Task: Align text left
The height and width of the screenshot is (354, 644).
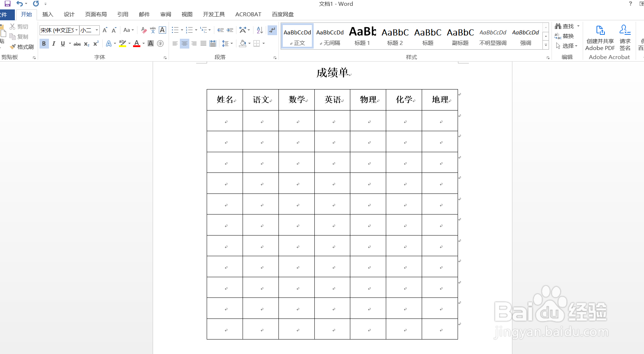Action: pyautogui.click(x=175, y=43)
